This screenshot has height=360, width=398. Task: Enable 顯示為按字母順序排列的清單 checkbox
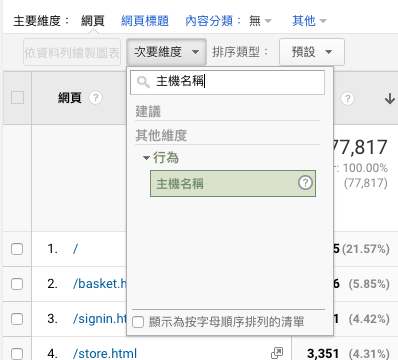138,322
